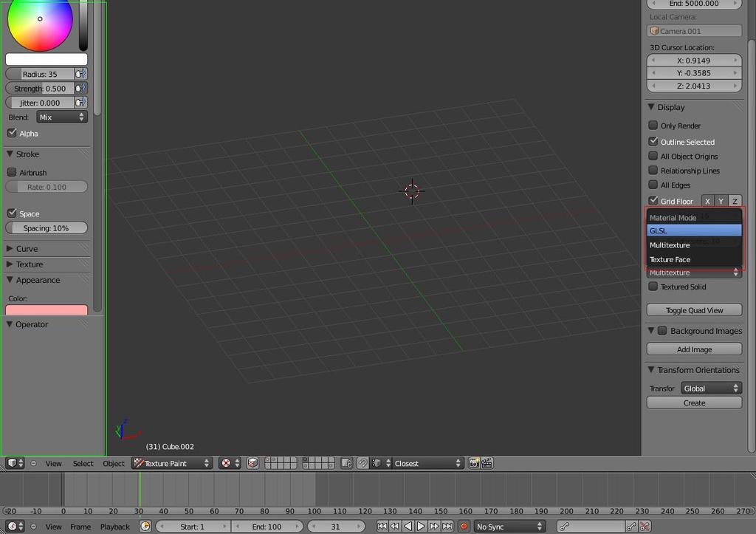
Task: Open the No Sync dropdown
Action: pos(509,527)
